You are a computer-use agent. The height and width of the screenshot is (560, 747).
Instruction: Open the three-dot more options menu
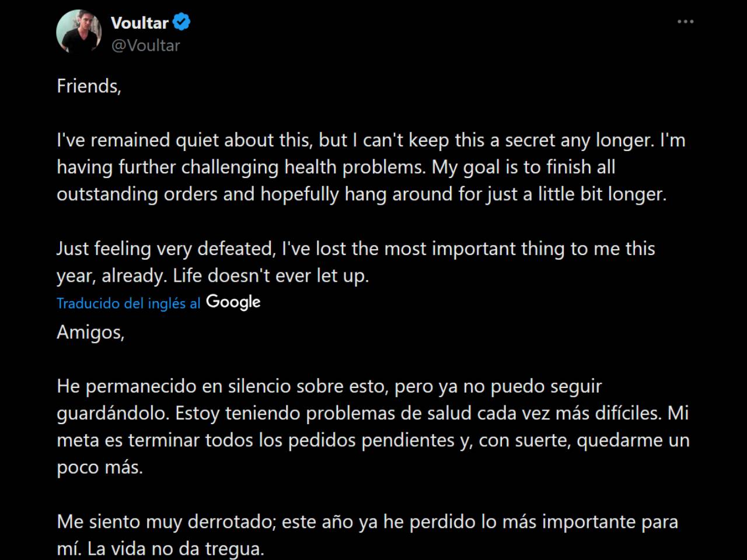[685, 22]
